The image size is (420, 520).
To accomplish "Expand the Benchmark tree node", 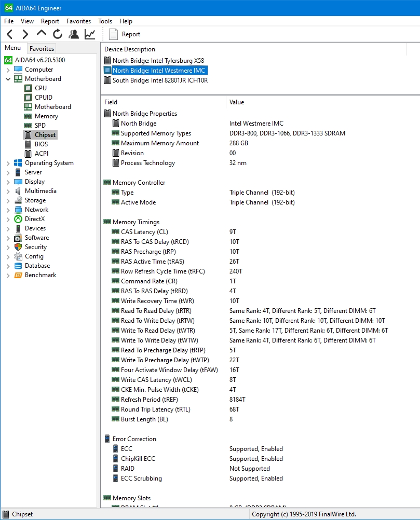I will [x=8, y=276].
